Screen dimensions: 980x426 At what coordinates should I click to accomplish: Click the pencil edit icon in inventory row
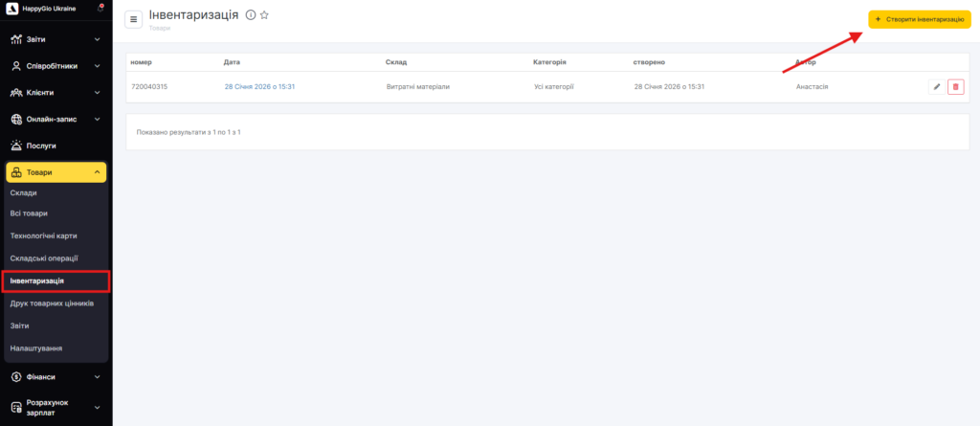936,87
